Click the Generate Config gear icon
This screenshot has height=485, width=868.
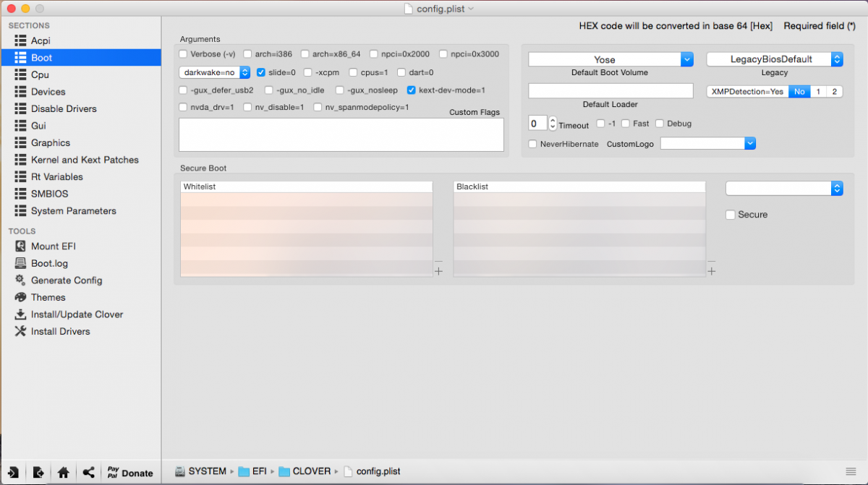click(20, 280)
